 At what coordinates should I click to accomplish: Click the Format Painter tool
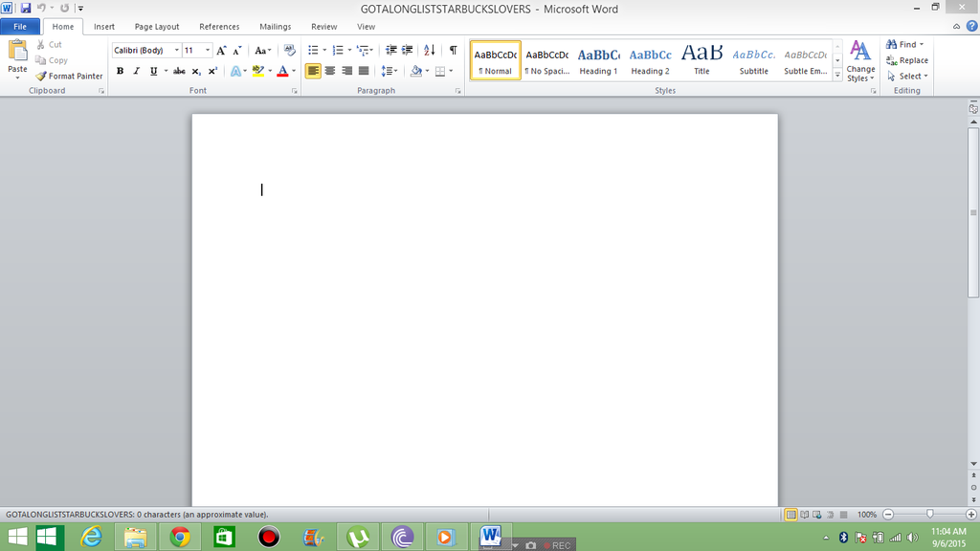click(x=69, y=77)
